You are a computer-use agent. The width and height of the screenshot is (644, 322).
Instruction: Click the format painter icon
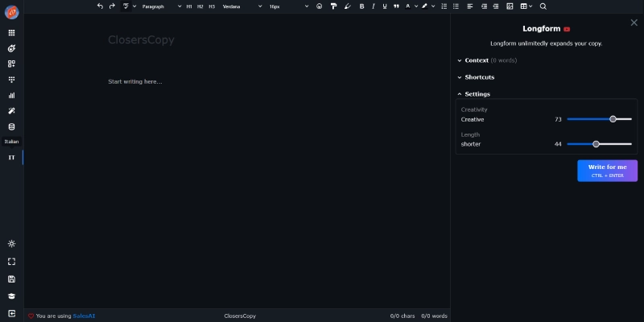pyautogui.click(x=333, y=6)
